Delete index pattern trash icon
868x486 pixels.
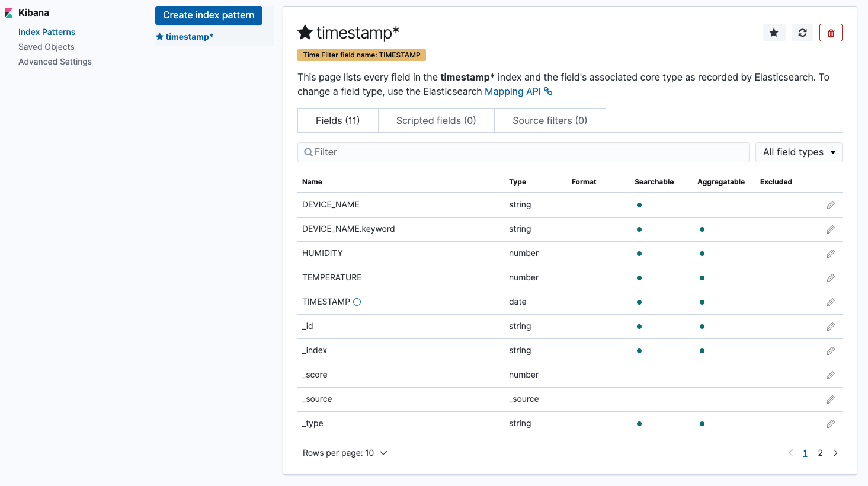831,33
